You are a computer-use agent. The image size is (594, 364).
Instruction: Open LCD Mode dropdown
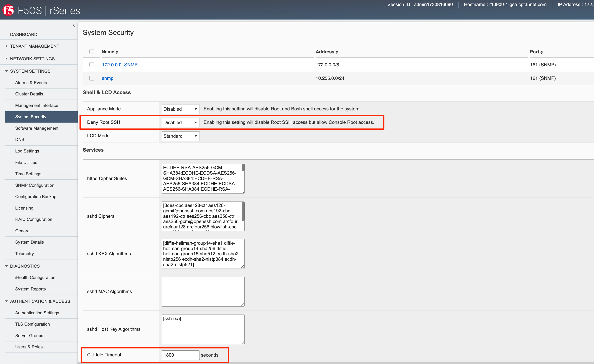(181, 136)
